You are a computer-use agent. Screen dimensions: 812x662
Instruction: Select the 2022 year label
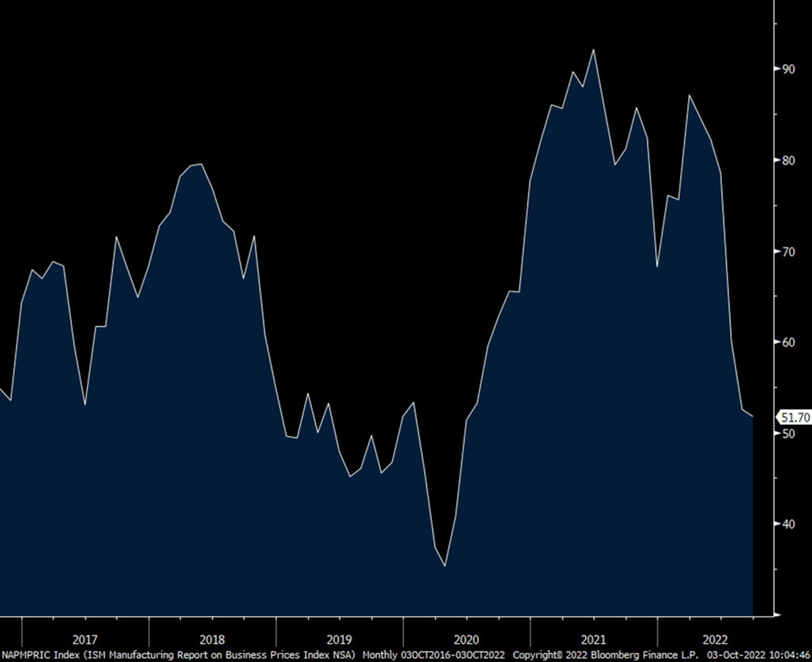coord(715,639)
